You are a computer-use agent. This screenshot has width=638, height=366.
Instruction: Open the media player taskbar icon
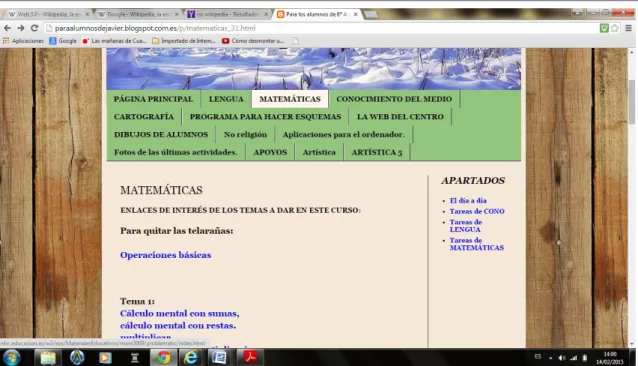pos(105,358)
